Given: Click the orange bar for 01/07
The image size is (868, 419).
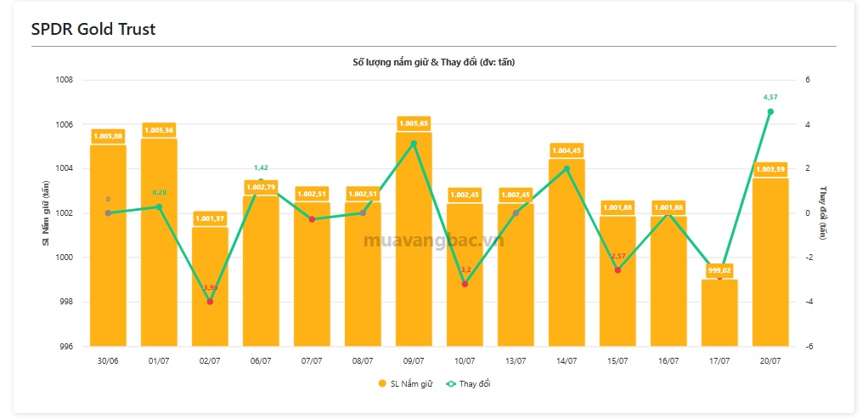Looking at the screenshot, I should point(159,242).
